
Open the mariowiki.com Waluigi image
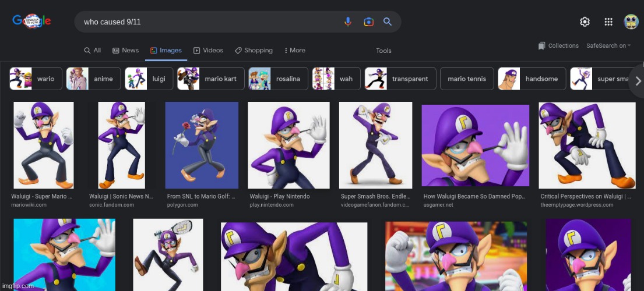pos(44,145)
